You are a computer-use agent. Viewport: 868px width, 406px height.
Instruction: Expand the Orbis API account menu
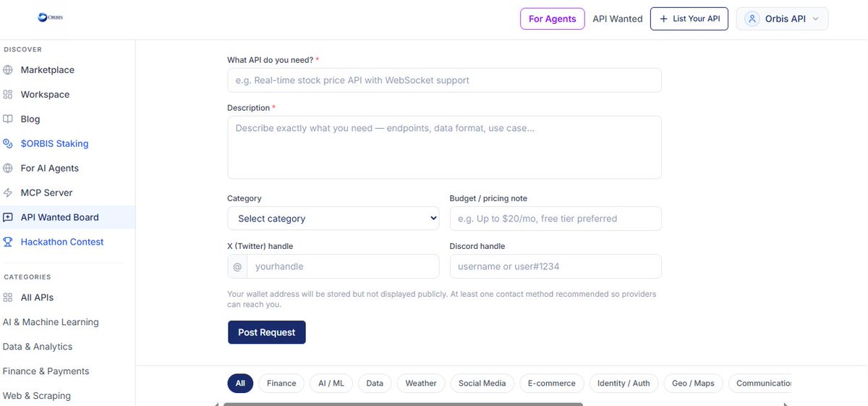782,19
